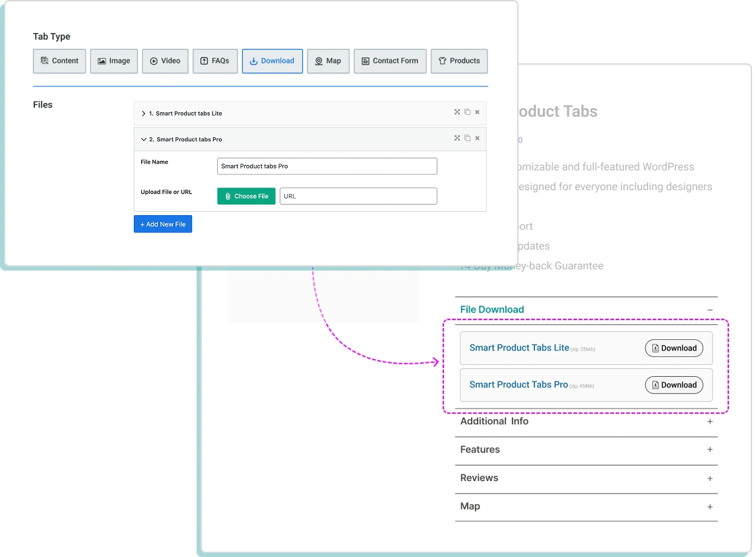Expand the Map accordion section

(x=710, y=507)
